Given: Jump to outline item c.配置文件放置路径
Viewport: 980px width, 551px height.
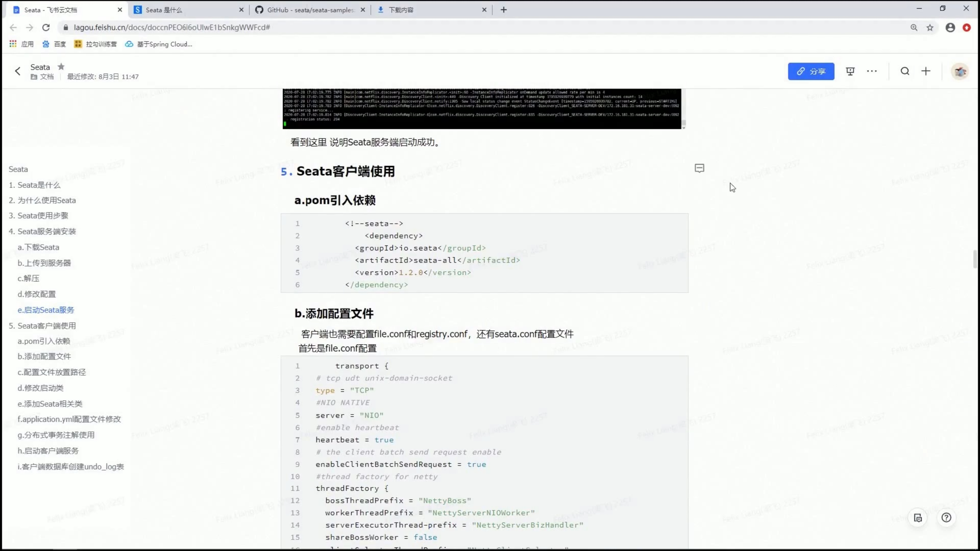Looking at the screenshot, I should 52,372.
